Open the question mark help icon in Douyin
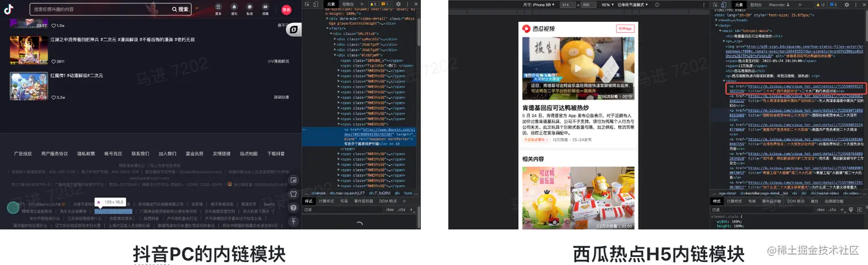 [293, 208]
